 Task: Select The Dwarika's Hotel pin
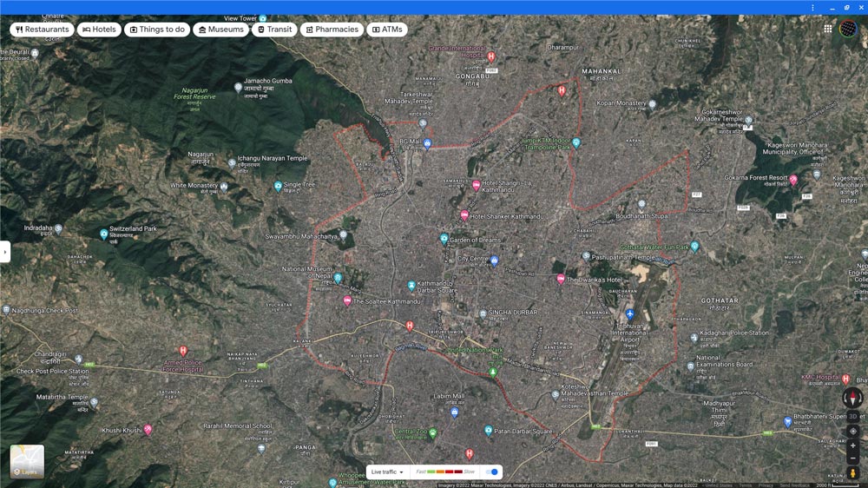pos(561,280)
